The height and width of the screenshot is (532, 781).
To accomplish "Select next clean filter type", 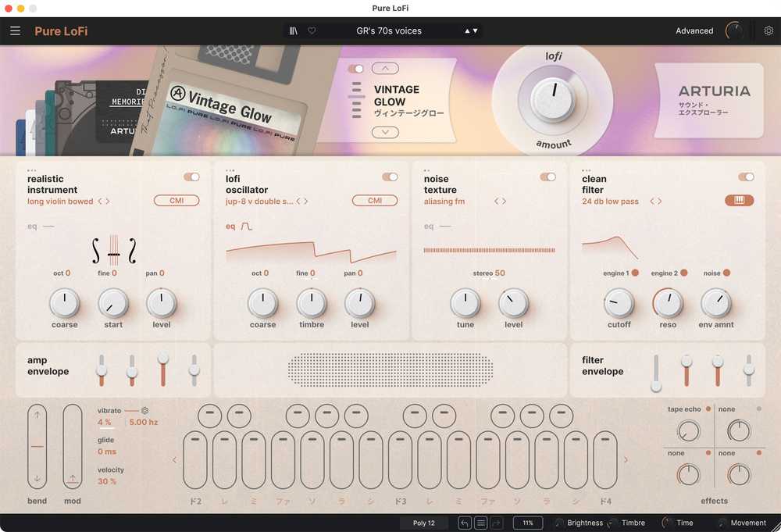I will 660,202.
